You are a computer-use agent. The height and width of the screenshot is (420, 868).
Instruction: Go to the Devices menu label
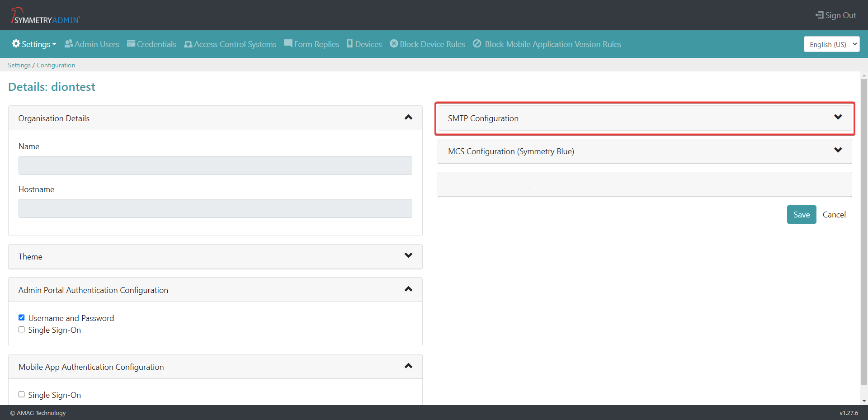click(x=368, y=44)
